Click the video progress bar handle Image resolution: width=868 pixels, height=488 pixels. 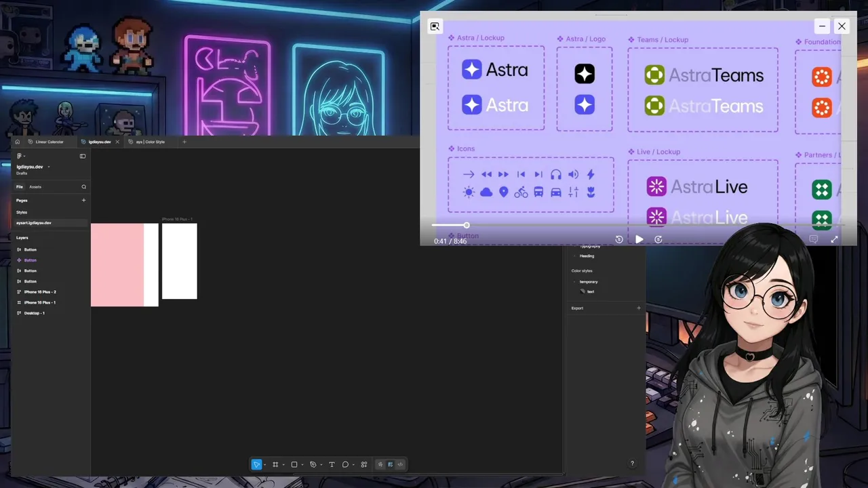467,225
